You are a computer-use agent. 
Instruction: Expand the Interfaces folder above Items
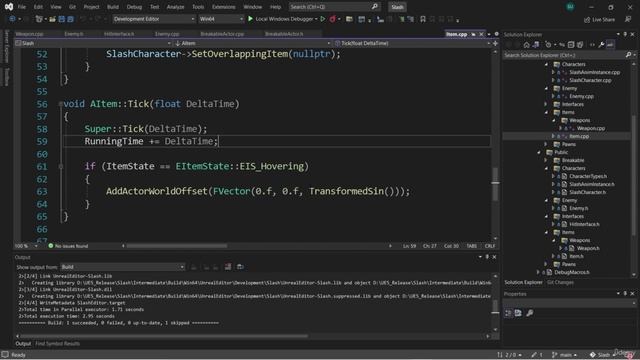click(x=547, y=104)
